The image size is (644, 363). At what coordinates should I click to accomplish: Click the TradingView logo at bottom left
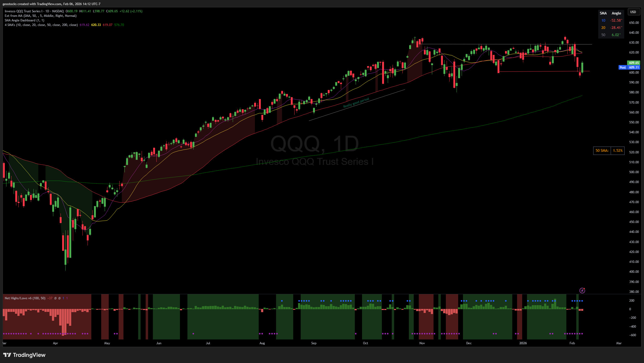(24, 355)
